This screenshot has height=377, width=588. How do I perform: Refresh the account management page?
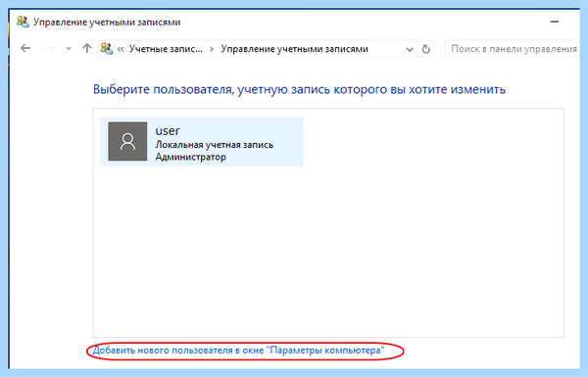tap(426, 49)
